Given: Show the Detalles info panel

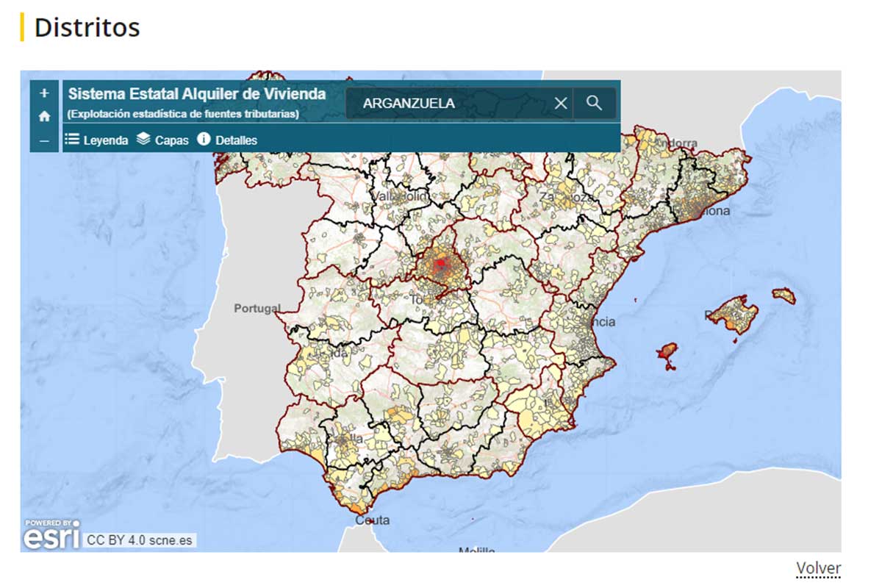Looking at the screenshot, I should tap(227, 140).
